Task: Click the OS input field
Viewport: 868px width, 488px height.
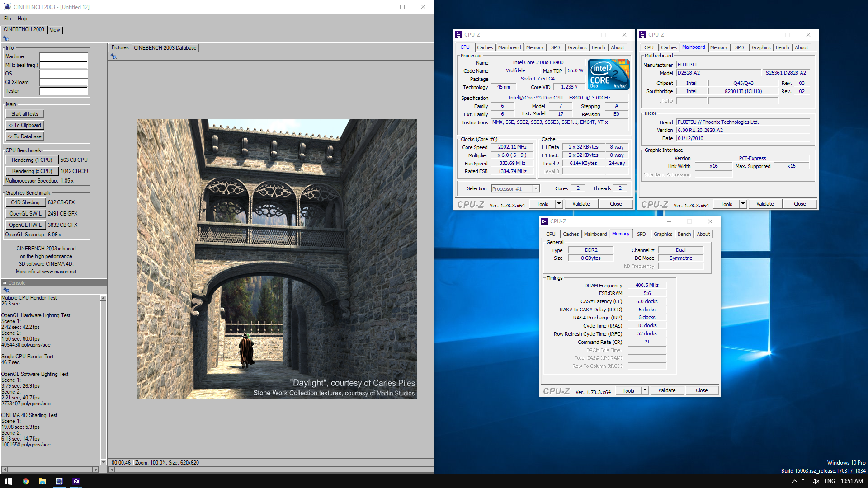Action: pyautogui.click(x=63, y=74)
